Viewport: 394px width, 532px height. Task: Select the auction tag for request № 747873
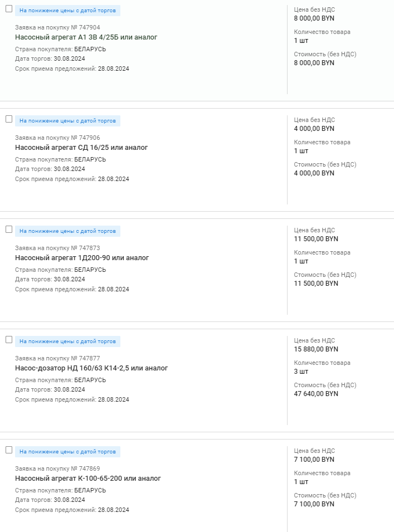(67, 231)
